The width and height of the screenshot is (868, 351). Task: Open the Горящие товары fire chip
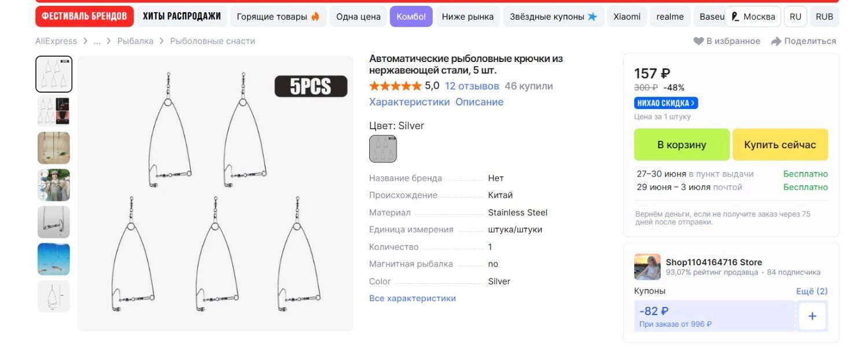point(278,17)
